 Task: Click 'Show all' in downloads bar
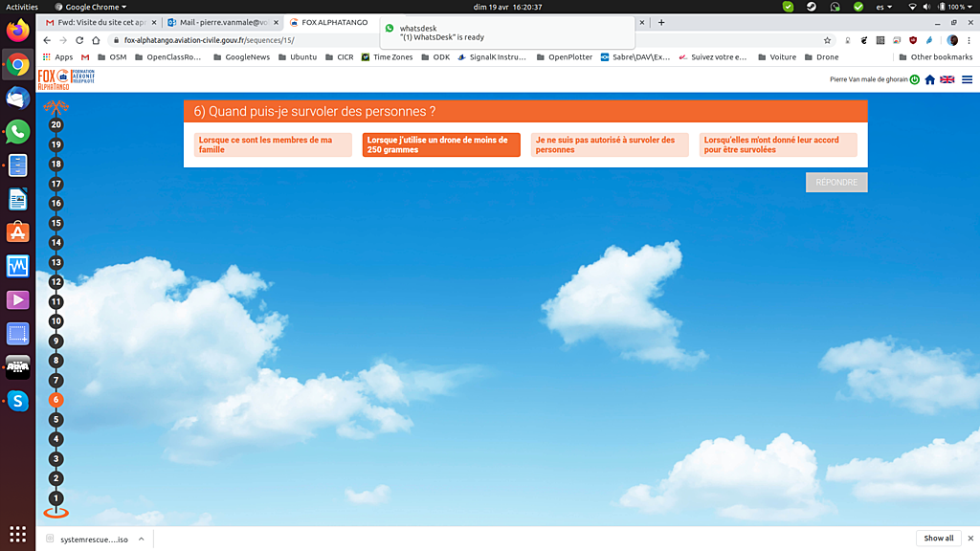[938, 538]
